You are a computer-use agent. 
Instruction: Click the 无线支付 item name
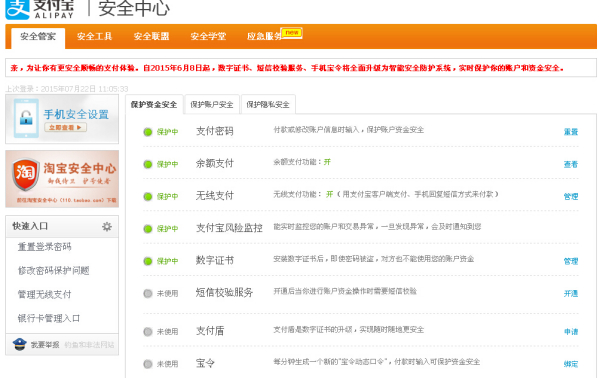[x=215, y=196]
